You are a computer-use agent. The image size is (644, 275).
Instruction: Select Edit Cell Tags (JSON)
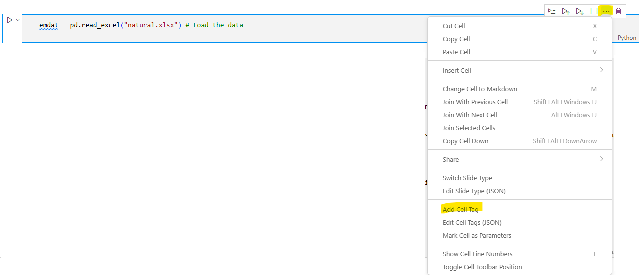pyautogui.click(x=472, y=222)
